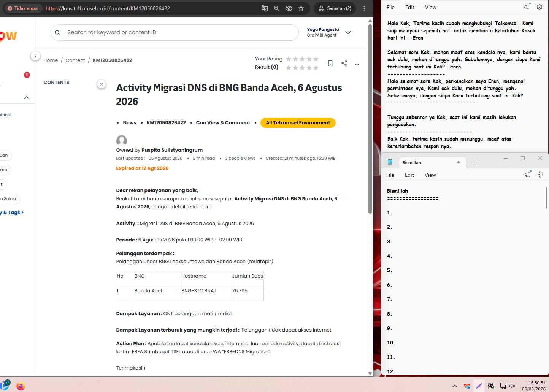Click the page scrollbar's up arrow
The width and height of the screenshot is (549, 392).
click(x=370, y=21)
